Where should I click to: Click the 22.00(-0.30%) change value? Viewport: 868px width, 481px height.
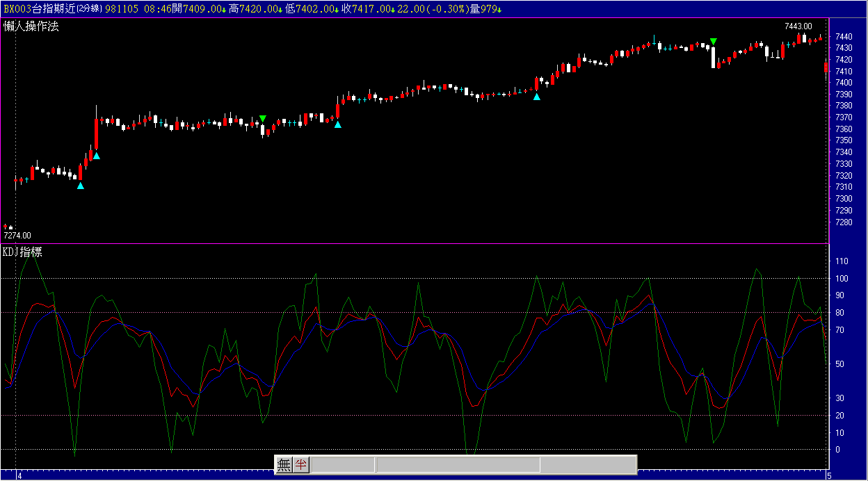(x=433, y=9)
